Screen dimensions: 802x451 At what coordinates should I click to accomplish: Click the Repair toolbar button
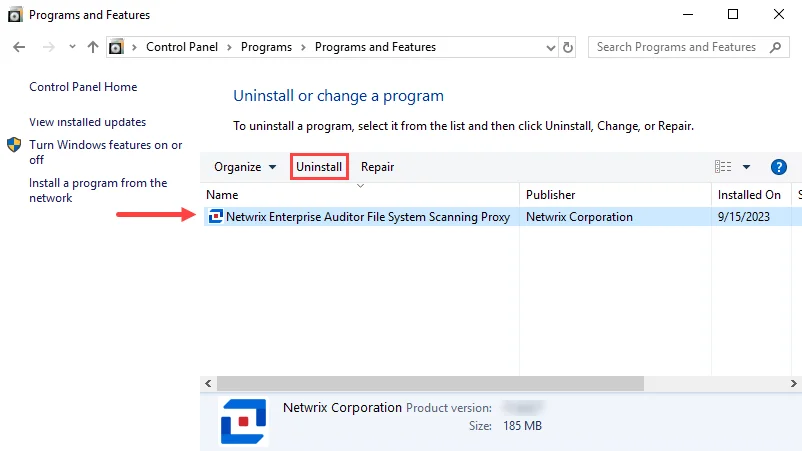[377, 167]
